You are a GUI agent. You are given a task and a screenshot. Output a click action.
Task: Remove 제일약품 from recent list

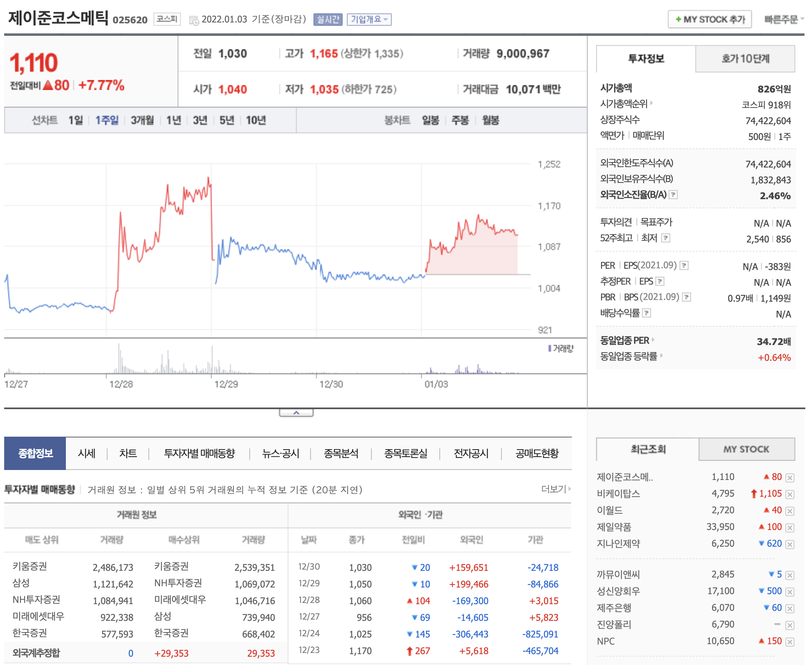click(789, 528)
